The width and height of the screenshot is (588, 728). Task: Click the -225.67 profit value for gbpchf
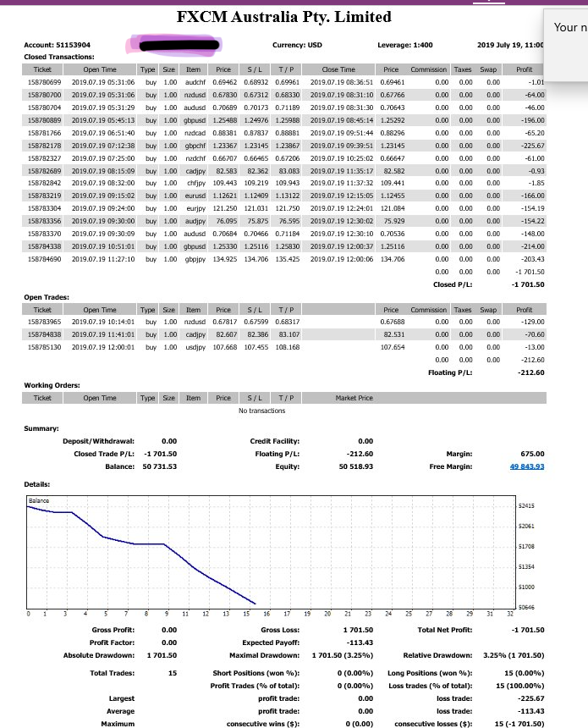pos(532,146)
